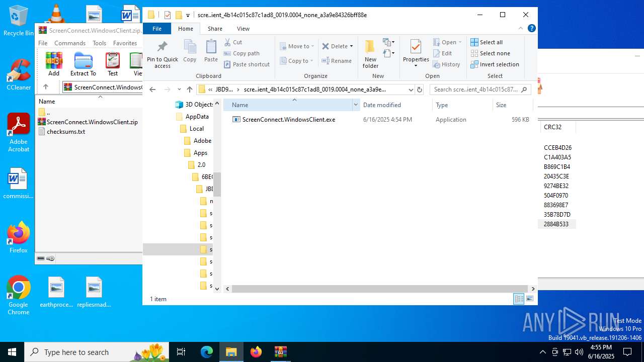644x362 pixels.
Task: Select ScreenConnect.WindowsClient.zip in WinRAR
Action: coord(88,122)
